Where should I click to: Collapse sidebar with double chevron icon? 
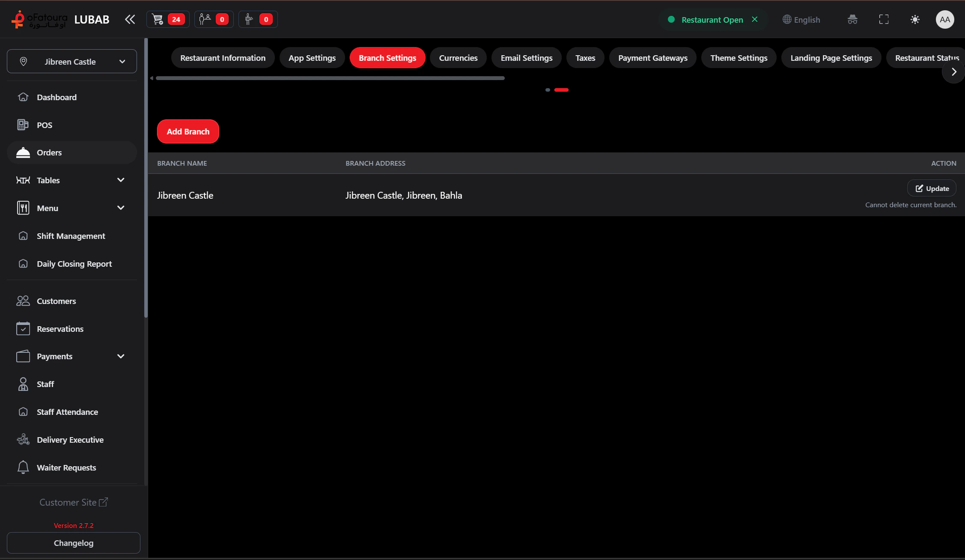(130, 19)
